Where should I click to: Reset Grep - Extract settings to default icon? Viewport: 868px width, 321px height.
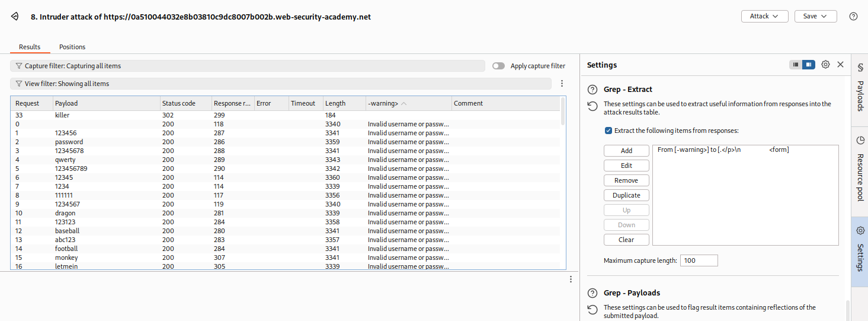592,106
